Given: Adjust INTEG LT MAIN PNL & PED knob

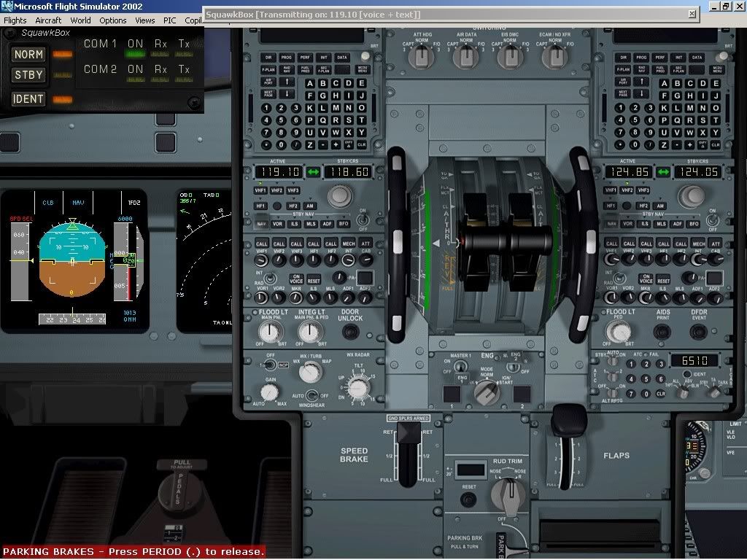Looking at the screenshot, I should pyautogui.click(x=309, y=332).
